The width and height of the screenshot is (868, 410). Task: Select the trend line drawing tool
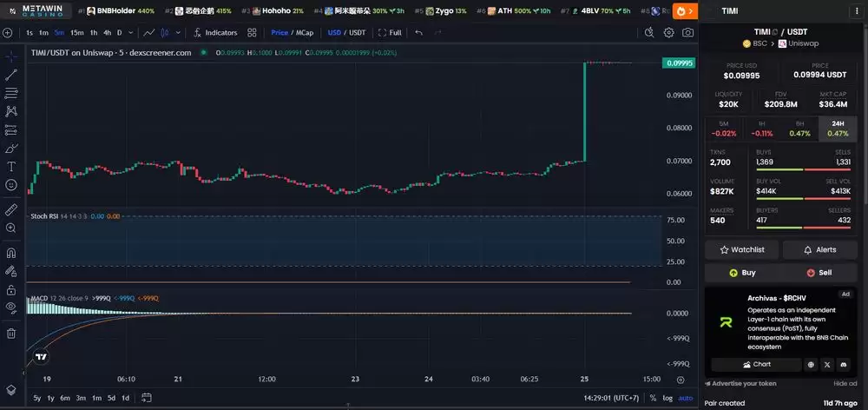[x=11, y=75]
